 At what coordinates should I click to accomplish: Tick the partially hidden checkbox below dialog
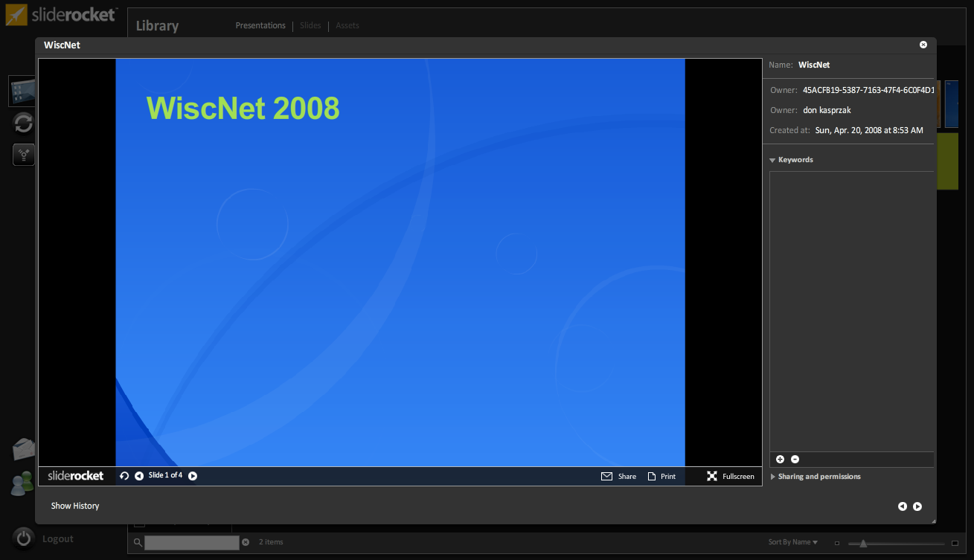coord(139,525)
